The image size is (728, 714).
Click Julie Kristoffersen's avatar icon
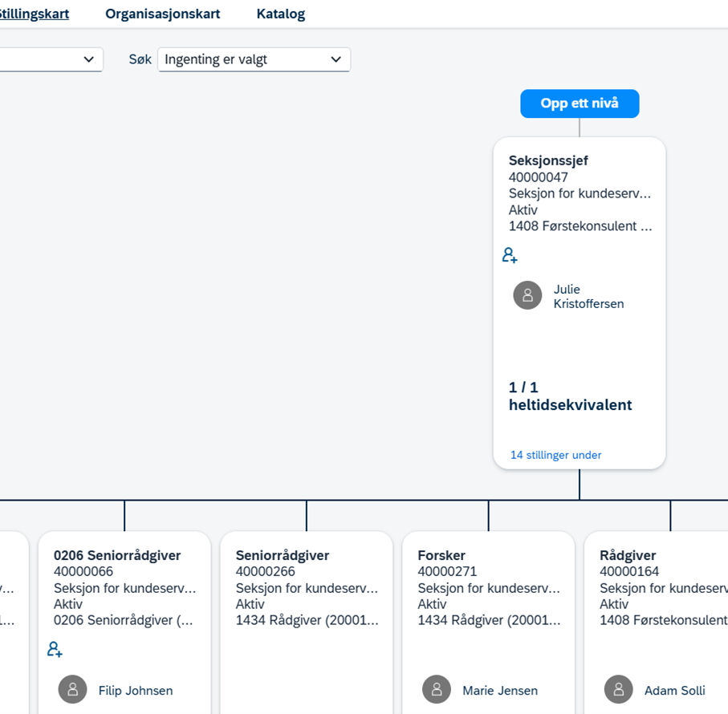527,295
